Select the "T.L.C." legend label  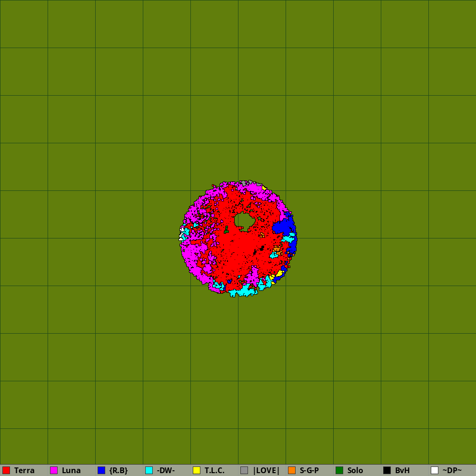point(214,471)
